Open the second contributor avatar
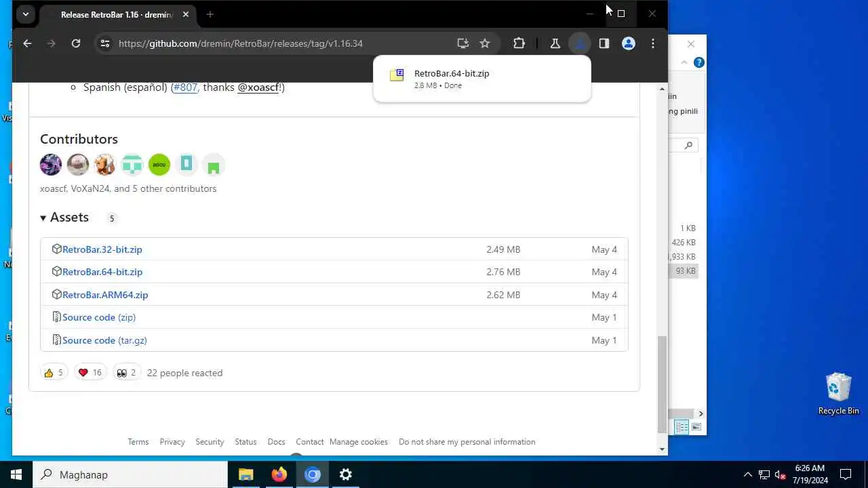The image size is (868, 488). [78, 165]
